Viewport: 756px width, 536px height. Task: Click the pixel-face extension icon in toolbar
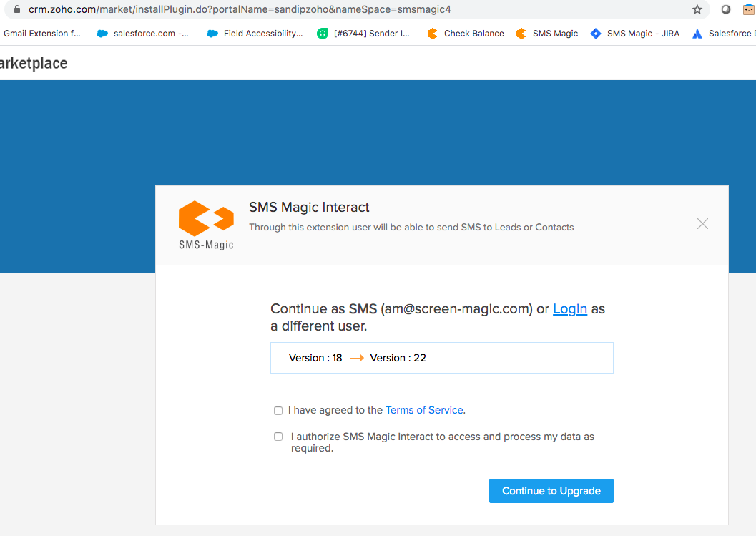coord(749,9)
